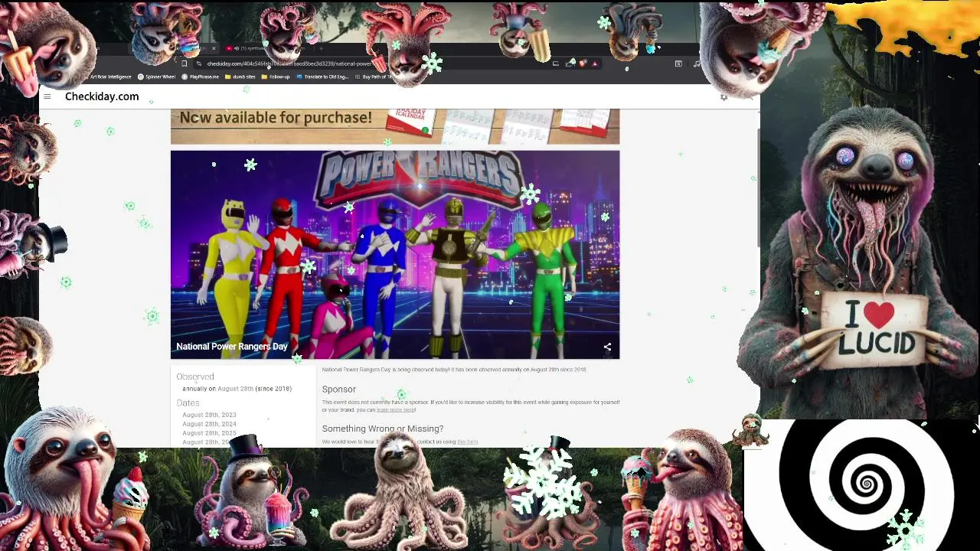Open the Now available for purchase banner

tap(395, 126)
